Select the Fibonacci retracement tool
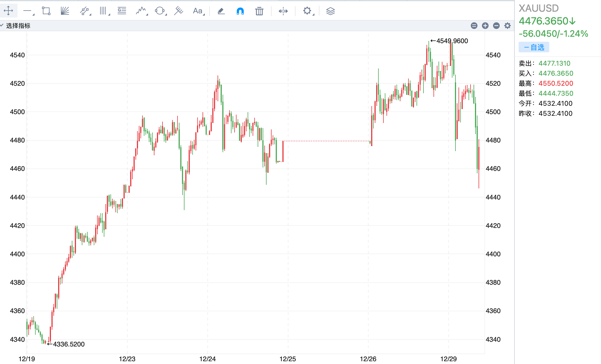The height and width of the screenshot is (364, 601). pos(122,11)
